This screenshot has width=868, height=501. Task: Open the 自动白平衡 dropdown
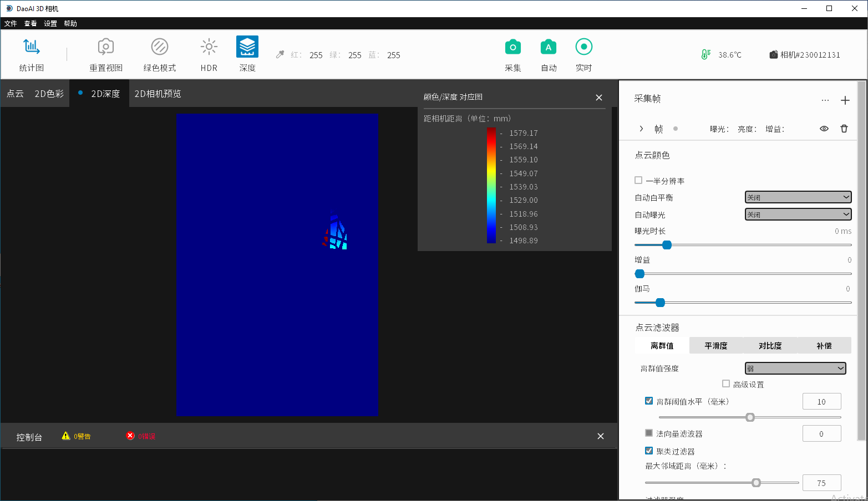tap(798, 197)
